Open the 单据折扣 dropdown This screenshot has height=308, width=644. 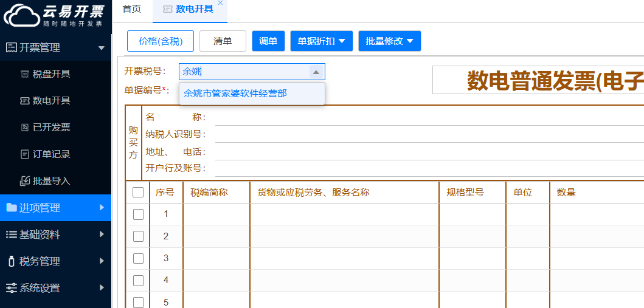(322, 41)
